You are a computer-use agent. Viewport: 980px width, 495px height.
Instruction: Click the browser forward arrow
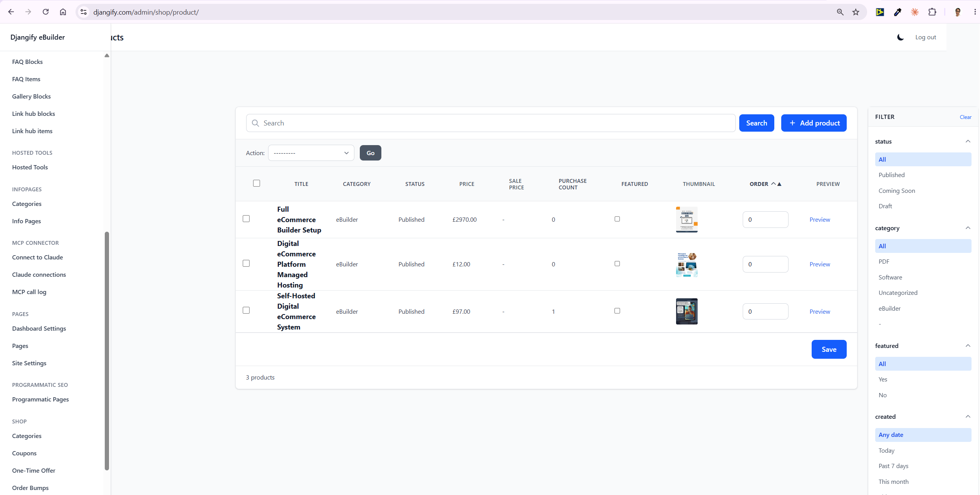click(28, 12)
